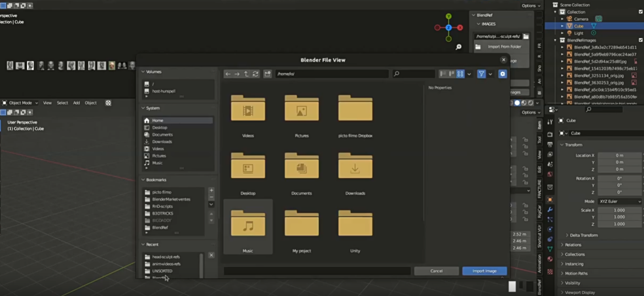Go back to the previous folder in File View
The image size is (644, 296).
pyautogui.click(x=228, y=74)
